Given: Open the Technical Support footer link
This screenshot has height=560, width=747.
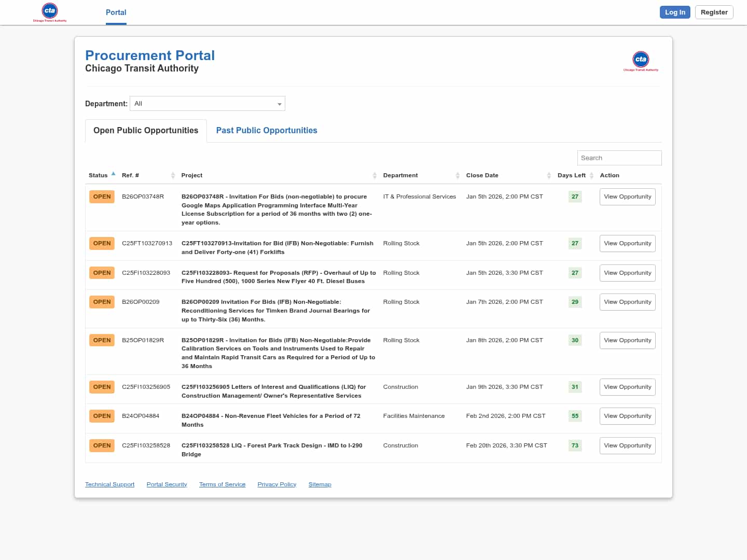Looking at the screenshot, I should [109, 484].
